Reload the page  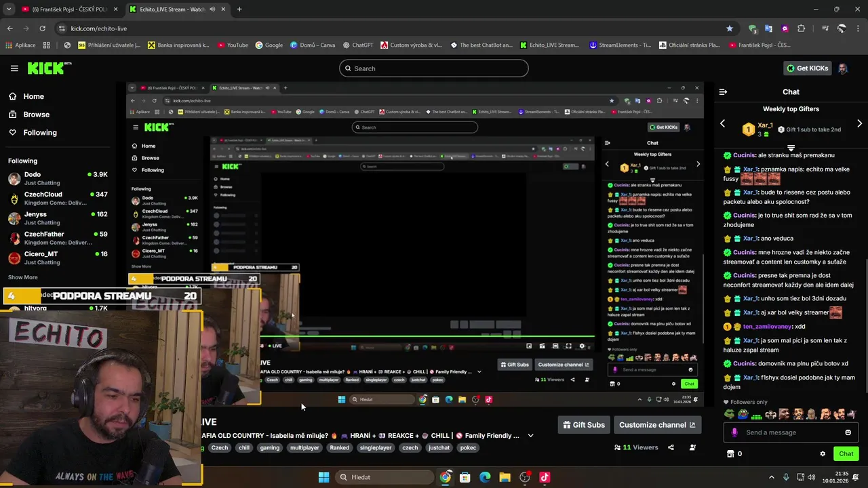pos(42,28)
